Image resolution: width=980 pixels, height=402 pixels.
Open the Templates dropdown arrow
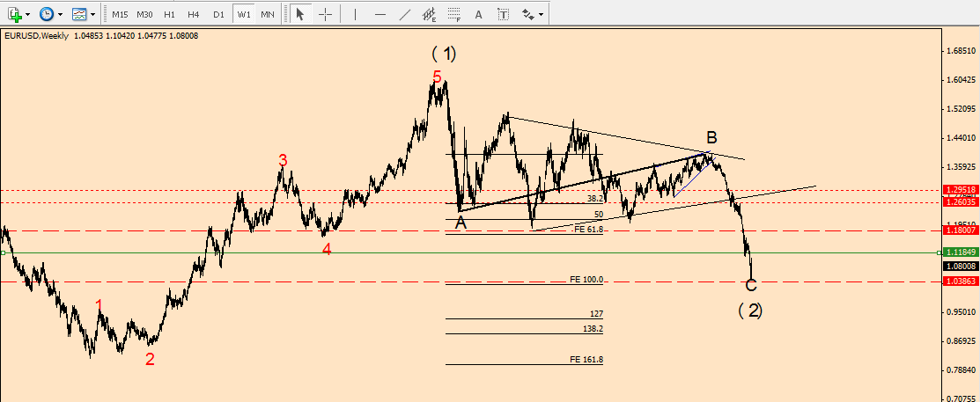(x=93, y=14)
